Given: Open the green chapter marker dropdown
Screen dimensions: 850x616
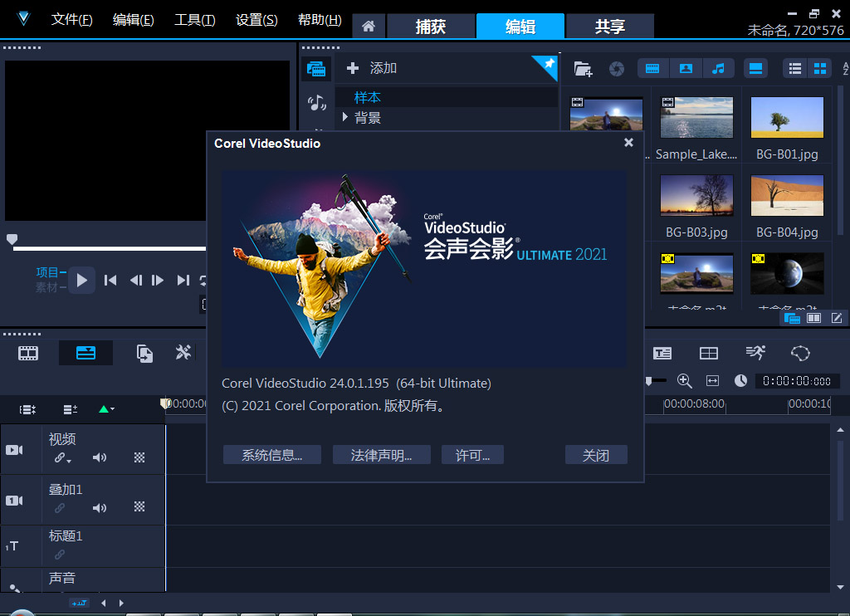Looking at the screenshot, I should pos(106,408).
